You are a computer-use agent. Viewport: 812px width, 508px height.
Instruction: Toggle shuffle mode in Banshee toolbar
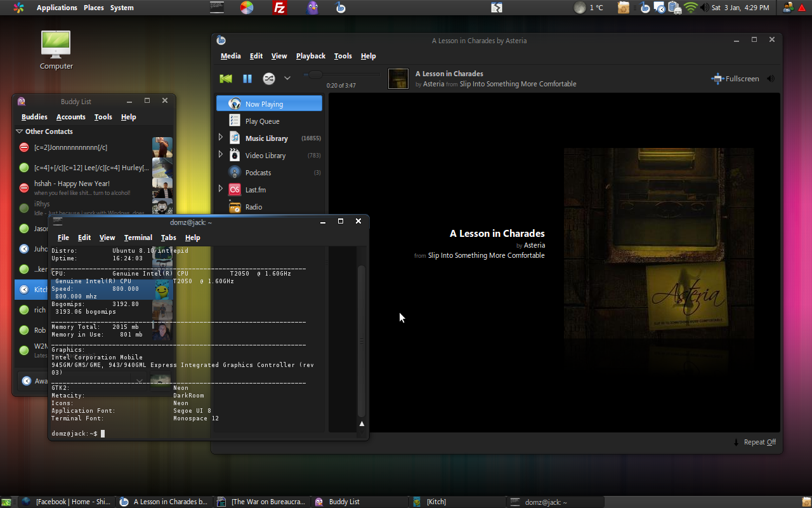269,79
